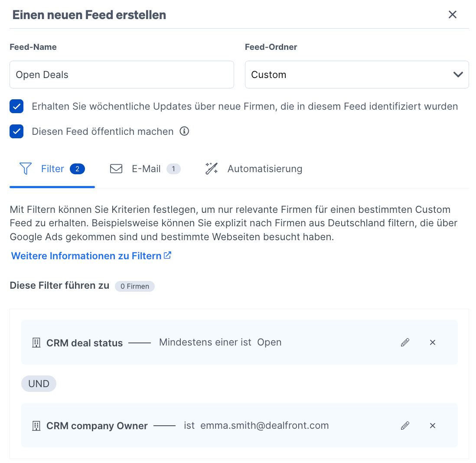Delete the CRM company Owner filter with X
Image resolution: width=476 pixels, height=463 pixels.
click(x=432, y=425)
